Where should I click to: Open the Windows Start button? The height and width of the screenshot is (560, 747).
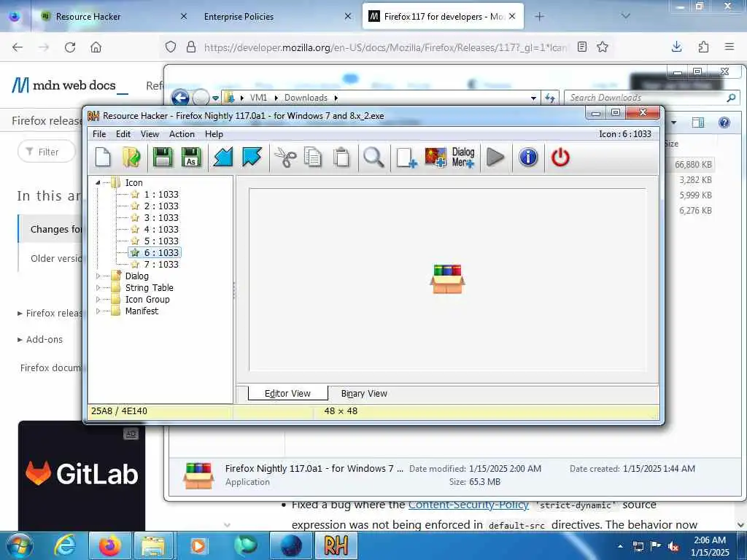(x=20, y=545)
